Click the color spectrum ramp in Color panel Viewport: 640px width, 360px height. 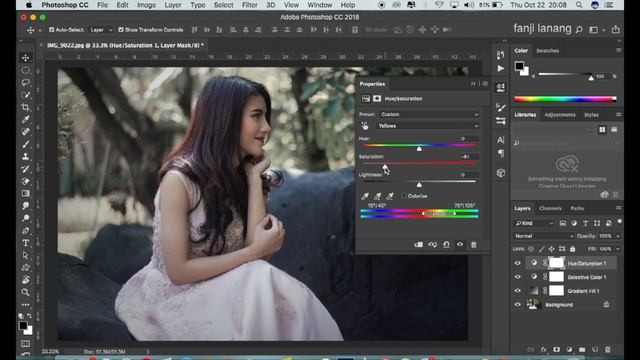coord(565,99)
